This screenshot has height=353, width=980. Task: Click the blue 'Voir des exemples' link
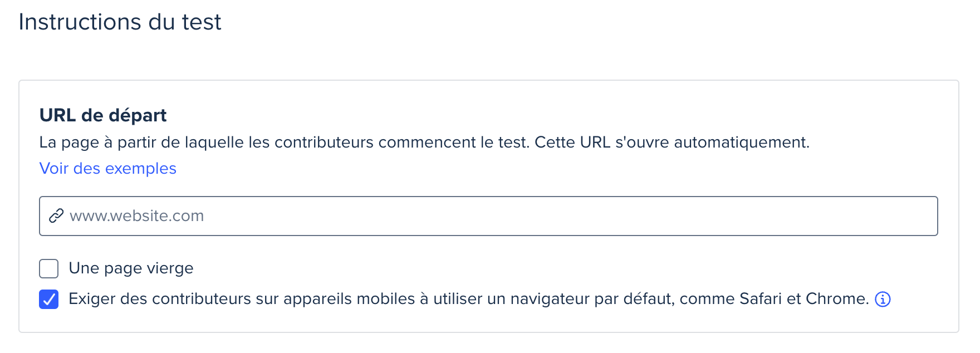click(x=107, y=168)
